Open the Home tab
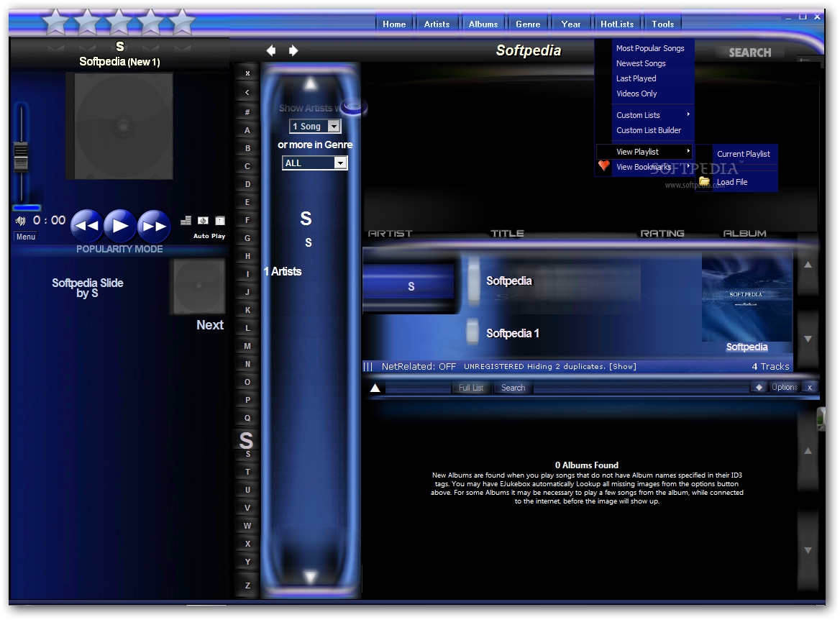This screenshot has height=620, width=840. (x=394, y=24)
